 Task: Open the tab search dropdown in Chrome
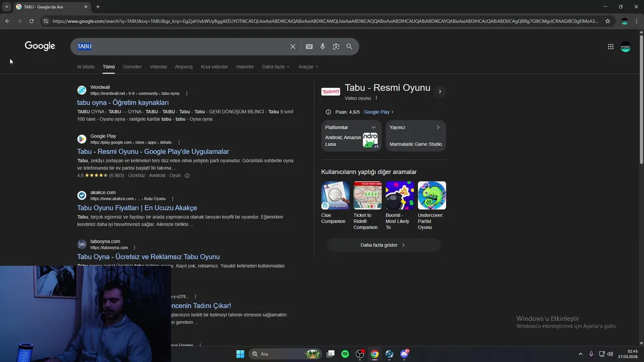click(x=7, y=7)
